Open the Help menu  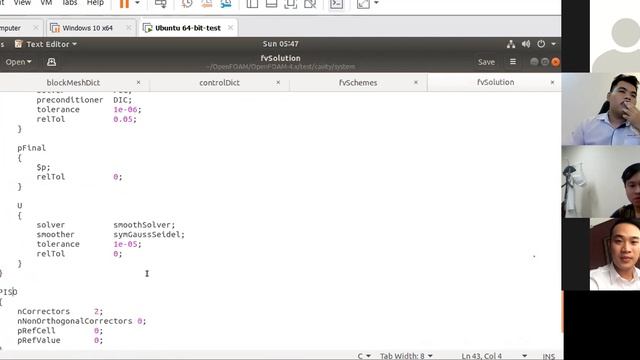pos(95,3)
